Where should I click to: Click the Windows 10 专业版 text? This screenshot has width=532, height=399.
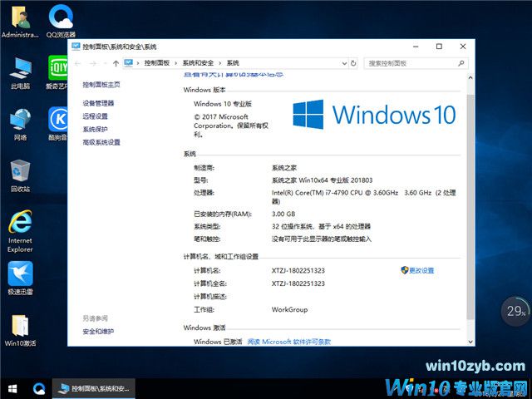click(x=223, y=104)
